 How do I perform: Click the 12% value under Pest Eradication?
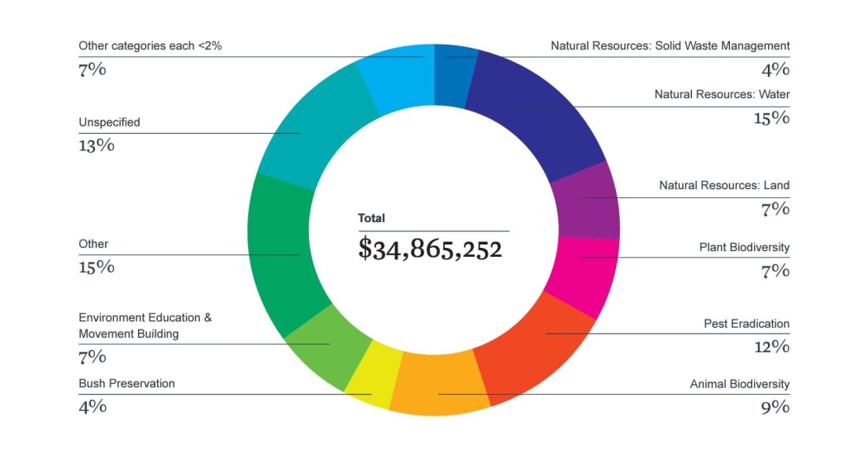[771, 347]
